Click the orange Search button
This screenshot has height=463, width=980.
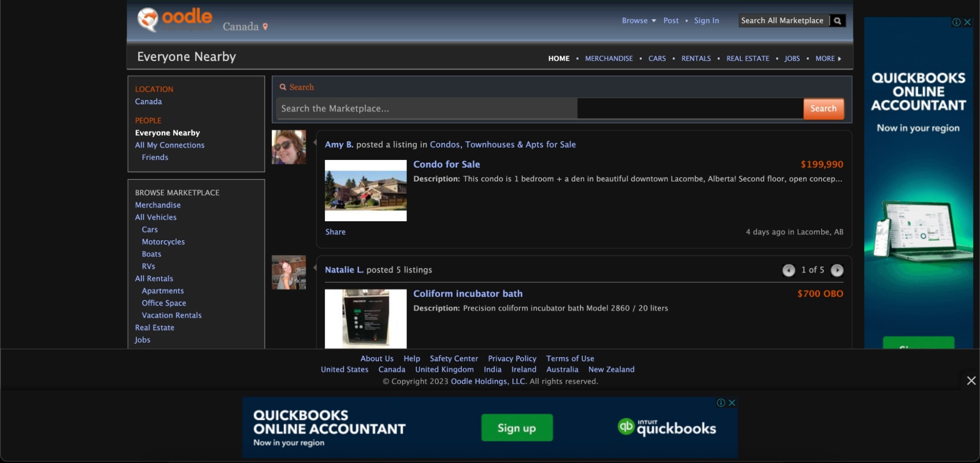click(x=823, y=108)
